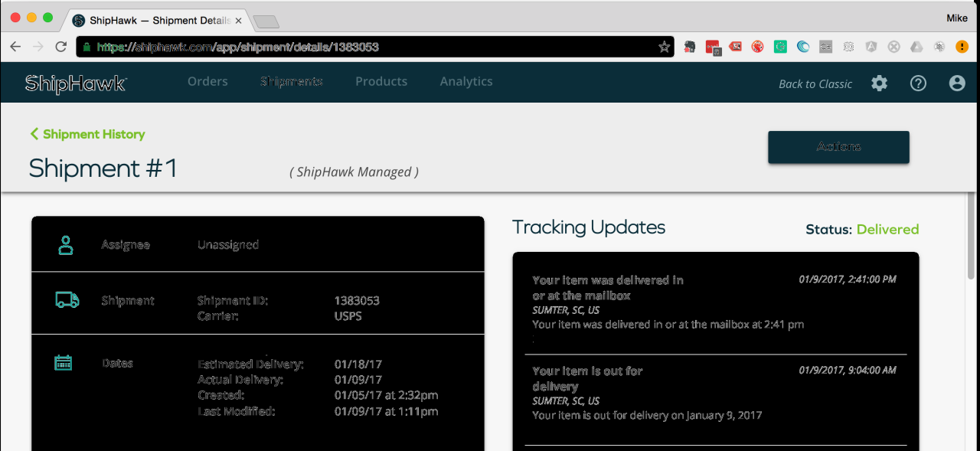The height and width of the screenshot is (451, 980).
Task: Bookmark the page using the star icon
Action: click(664, 47)
